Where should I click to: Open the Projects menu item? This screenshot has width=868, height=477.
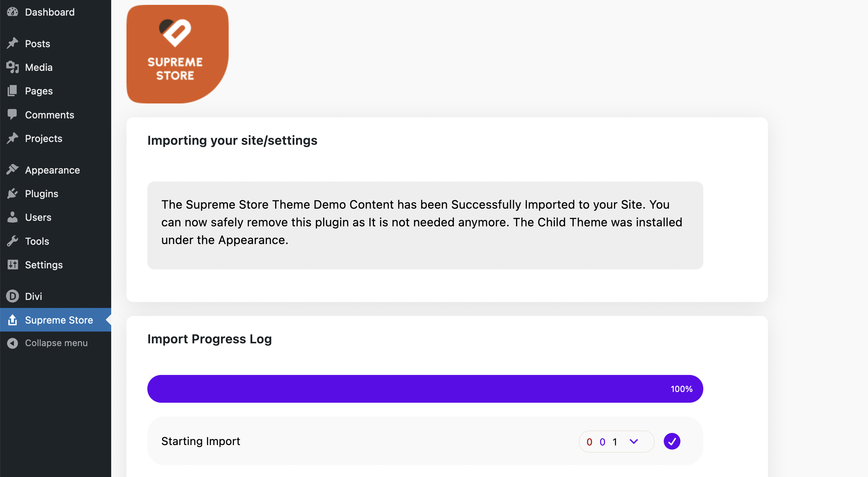[x=43, y=139]
